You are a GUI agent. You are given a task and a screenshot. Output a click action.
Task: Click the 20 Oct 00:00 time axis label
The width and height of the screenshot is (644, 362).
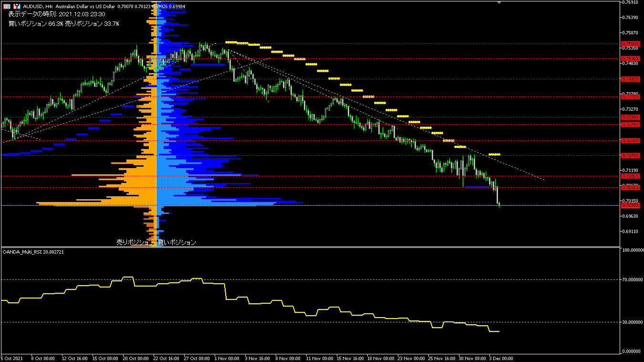136,358
